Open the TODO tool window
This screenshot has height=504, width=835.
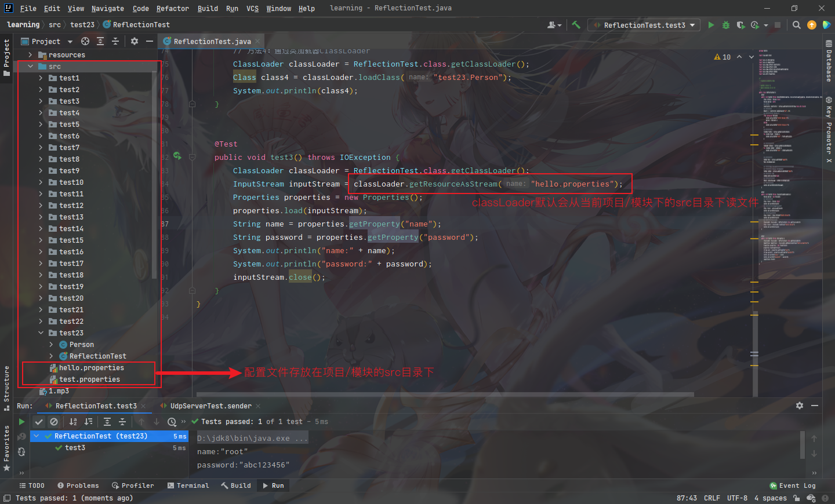point(32,485)
